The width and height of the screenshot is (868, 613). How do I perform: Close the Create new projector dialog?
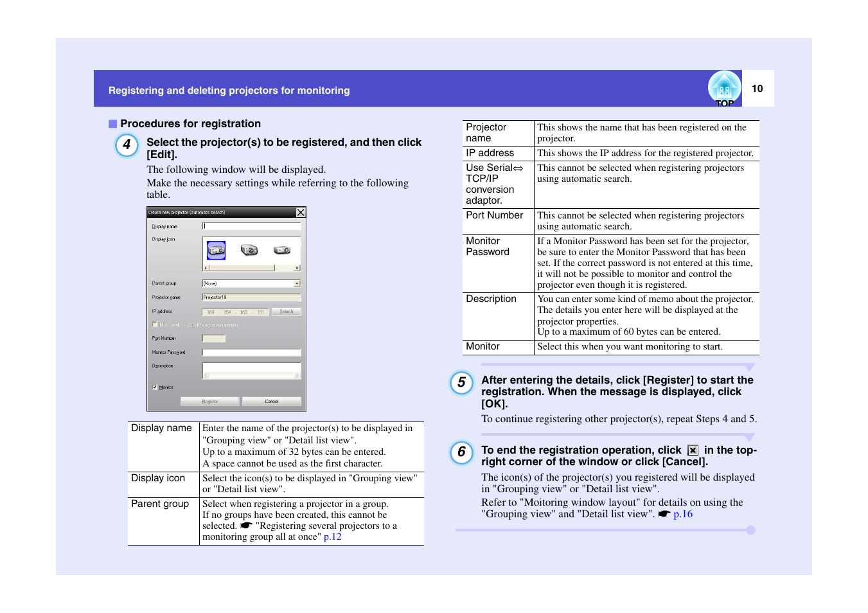pyautogui.click(x=301, y=213)
